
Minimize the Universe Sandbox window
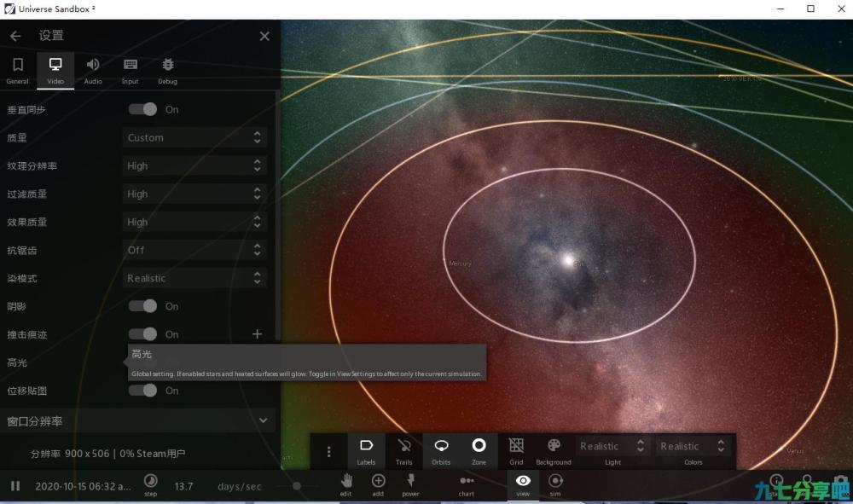point(780,9)
